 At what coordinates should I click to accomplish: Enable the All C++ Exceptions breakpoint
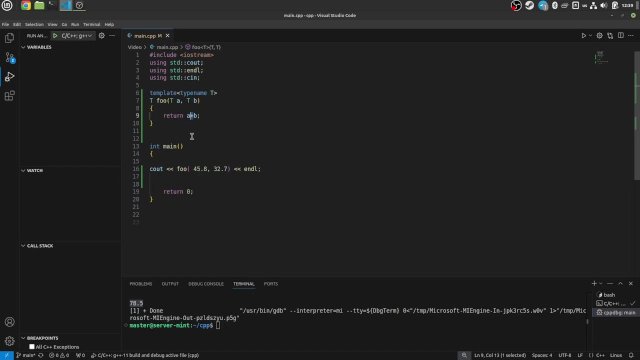pos(32,347)
